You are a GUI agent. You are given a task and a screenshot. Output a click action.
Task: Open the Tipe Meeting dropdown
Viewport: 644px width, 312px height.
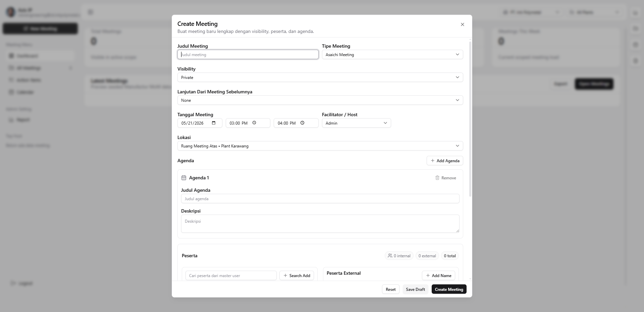(392, 54)
